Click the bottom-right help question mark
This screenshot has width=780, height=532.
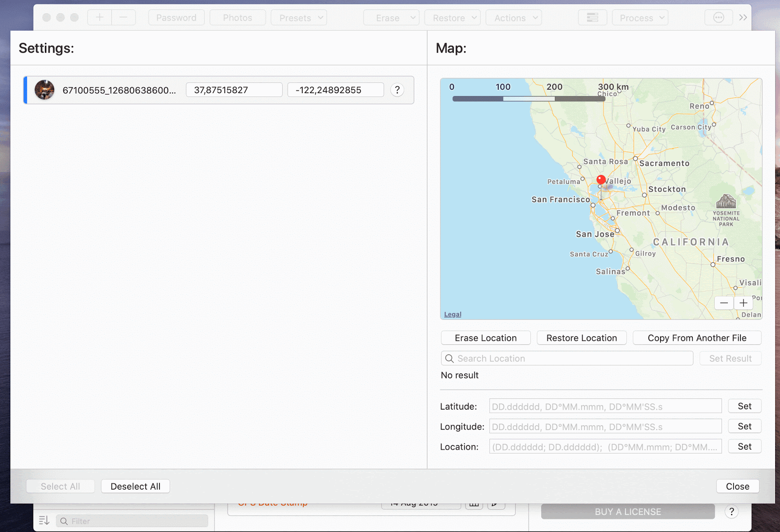pyautogui.click(x=731, y=512)
